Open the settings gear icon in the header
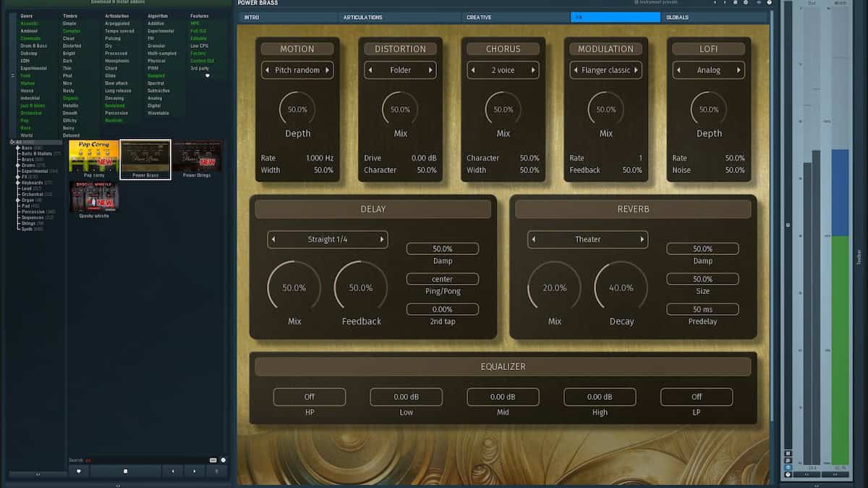The width and height of the screenshot is (868, 488). coord(746,3)
